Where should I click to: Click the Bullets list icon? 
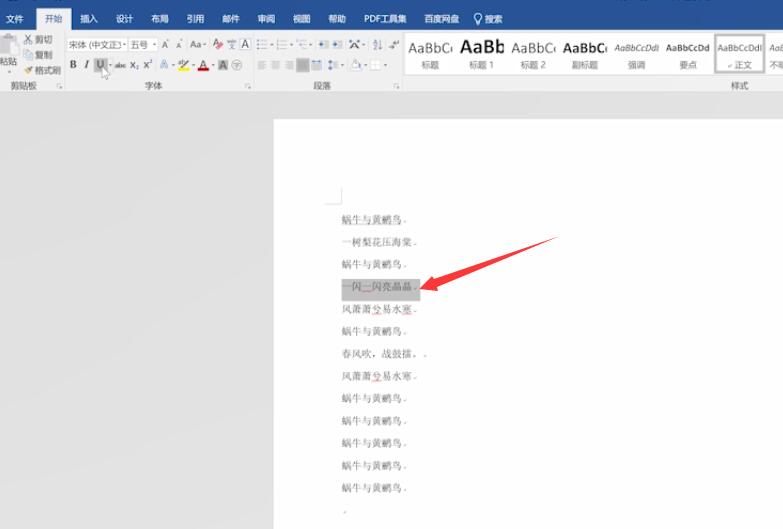262,44
